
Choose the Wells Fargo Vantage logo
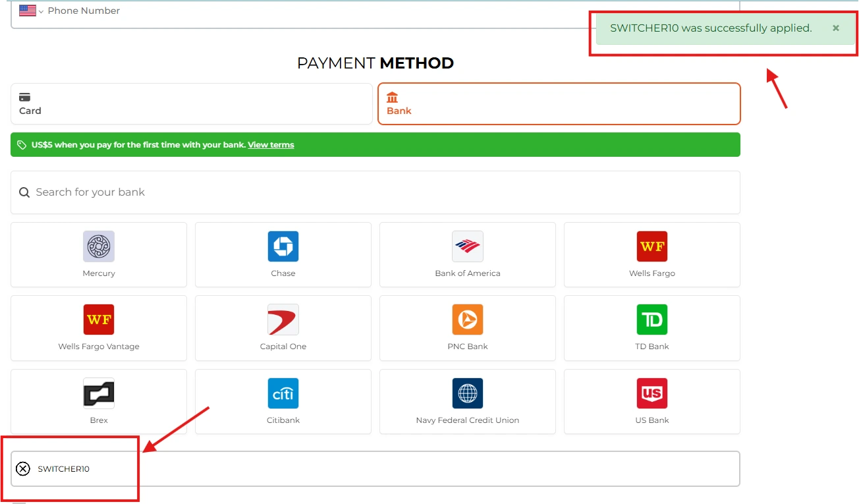tap(99, 320)
